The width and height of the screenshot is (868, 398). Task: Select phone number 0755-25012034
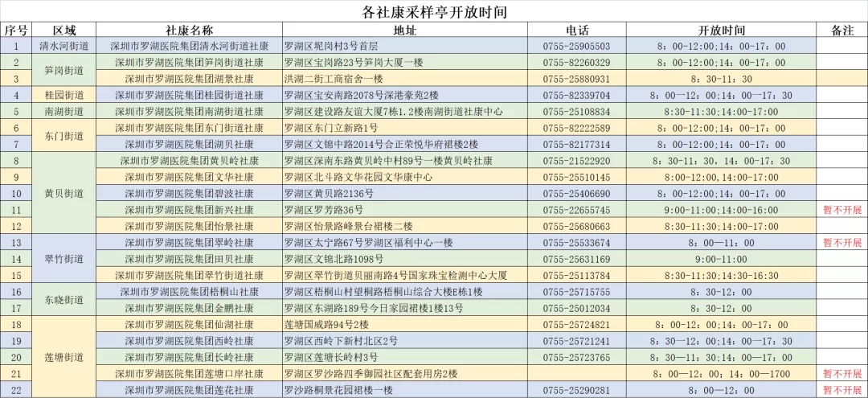click(577, 308)
